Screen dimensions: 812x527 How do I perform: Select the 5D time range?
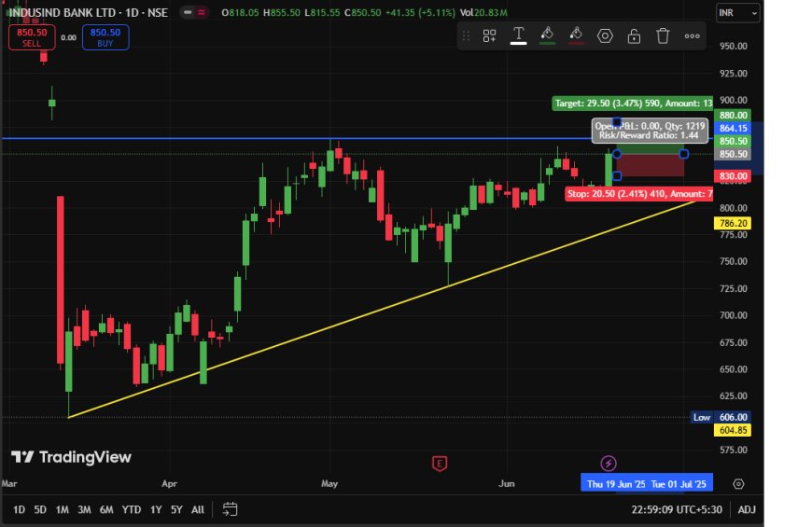pos(40,510)
